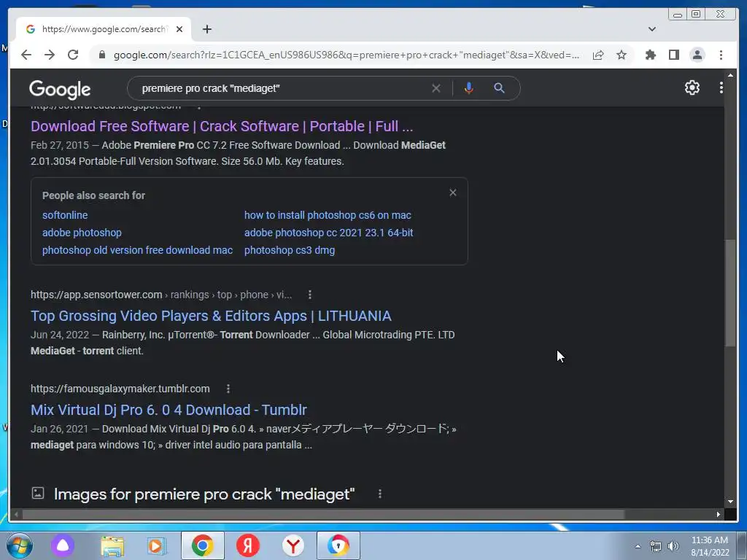Select photoshop old version free download mac
The width and height of the screenshot is (747, 560).
137,250
